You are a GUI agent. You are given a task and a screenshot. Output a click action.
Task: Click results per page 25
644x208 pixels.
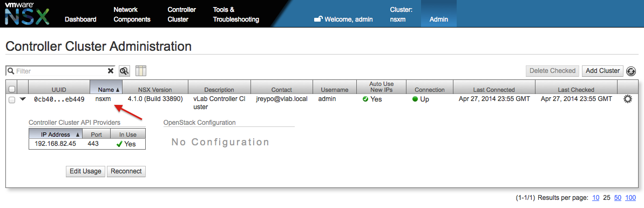(606, 198)
